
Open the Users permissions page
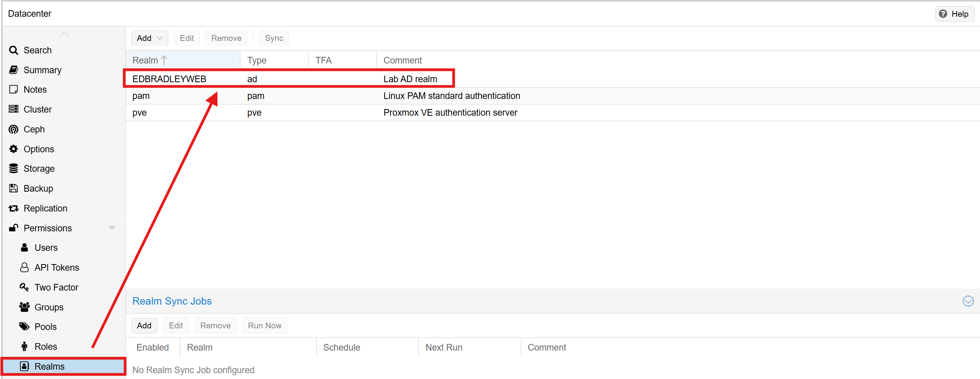(46, 248)
